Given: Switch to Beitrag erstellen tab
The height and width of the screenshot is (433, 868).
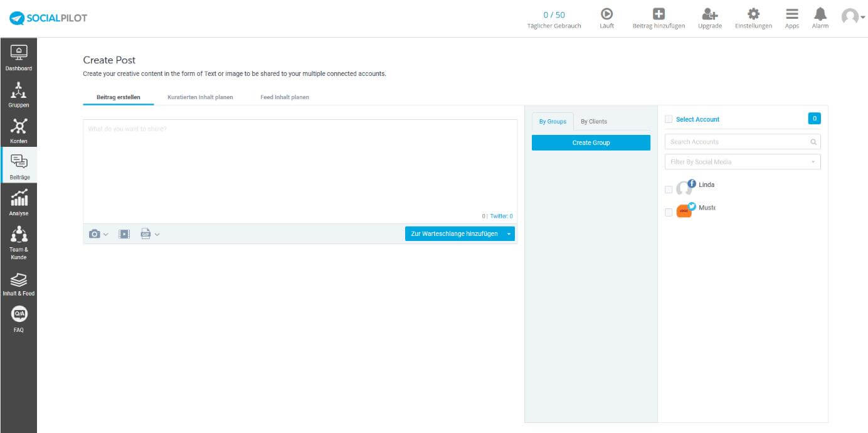Looking at the screenshot, I should 118,97.
